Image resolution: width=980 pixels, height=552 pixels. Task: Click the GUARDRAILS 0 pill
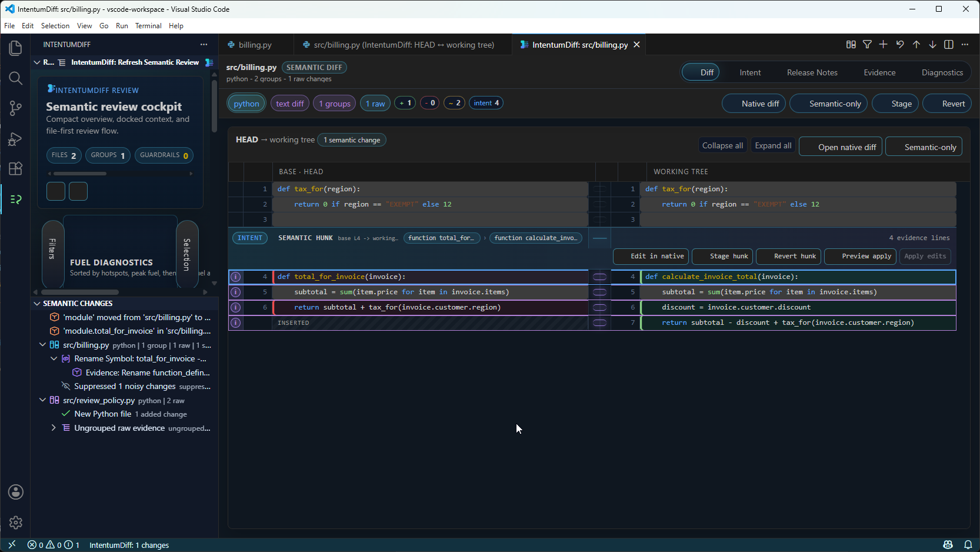click(x=164, y=155)
